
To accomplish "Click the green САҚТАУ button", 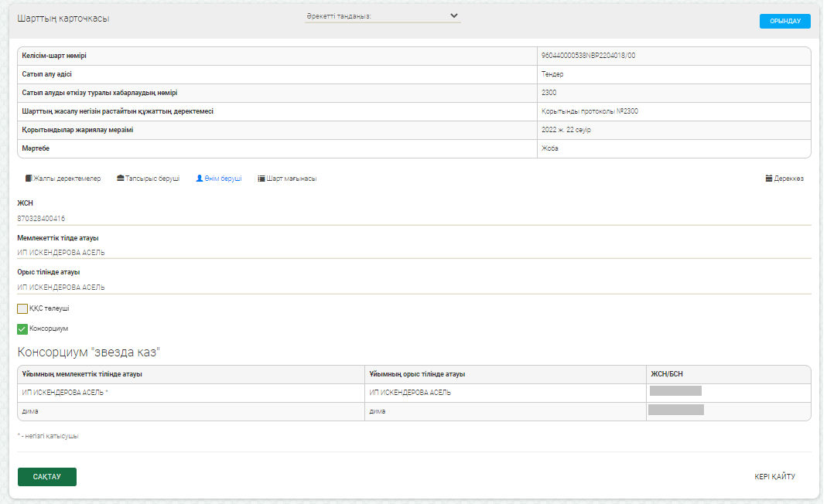I will (x=46, y=477).
